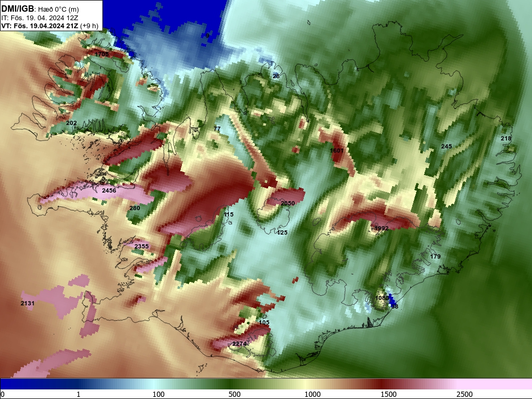Click the map value 1601
The height and width of the screenshot is (399, 532).
(x=337, y=151)
